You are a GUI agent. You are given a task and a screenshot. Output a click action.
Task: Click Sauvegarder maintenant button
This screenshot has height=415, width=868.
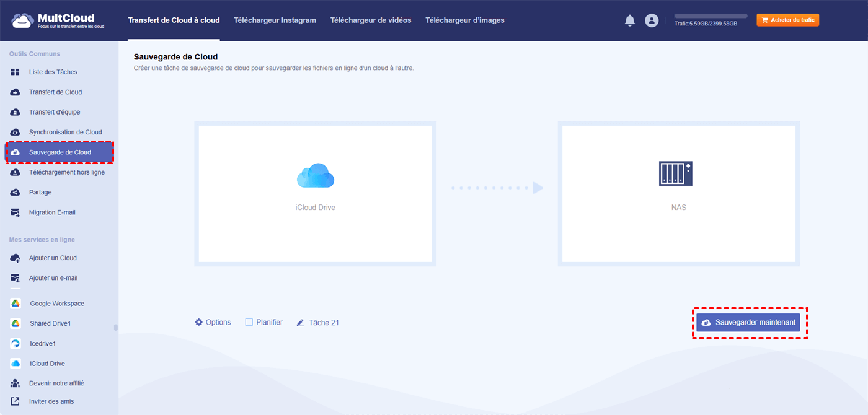pos(748,322)
